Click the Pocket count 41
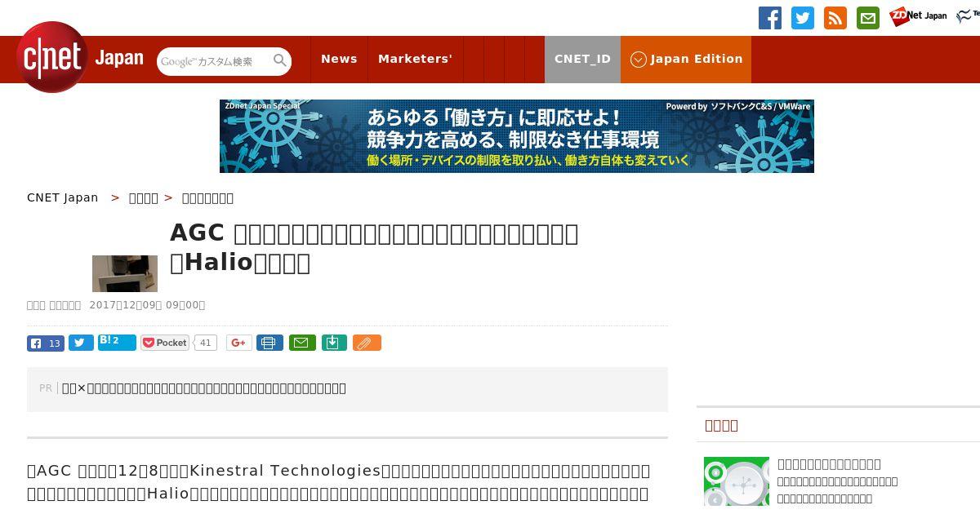Image resolution: width=980 pixels, height=514 pixels. pos(206,343)
